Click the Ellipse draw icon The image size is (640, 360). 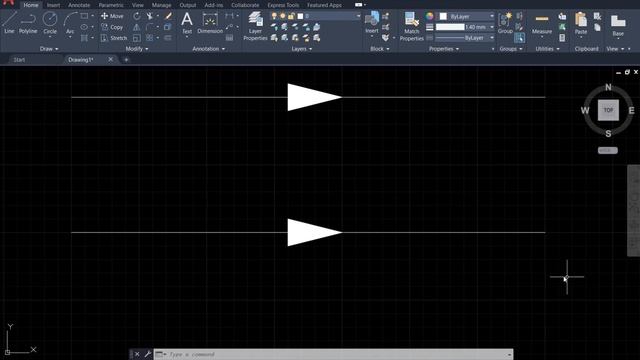tap(84, 27)
